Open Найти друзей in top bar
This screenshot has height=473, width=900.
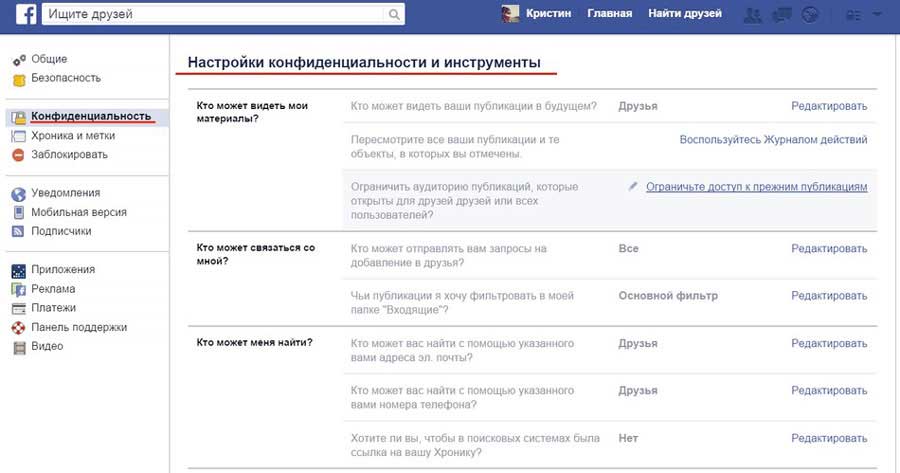click(685, 14)
